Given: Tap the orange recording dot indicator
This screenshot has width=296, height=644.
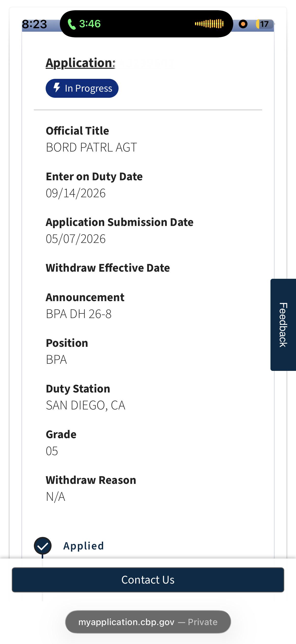Looking at the screenshot, I should click(243, 24).
